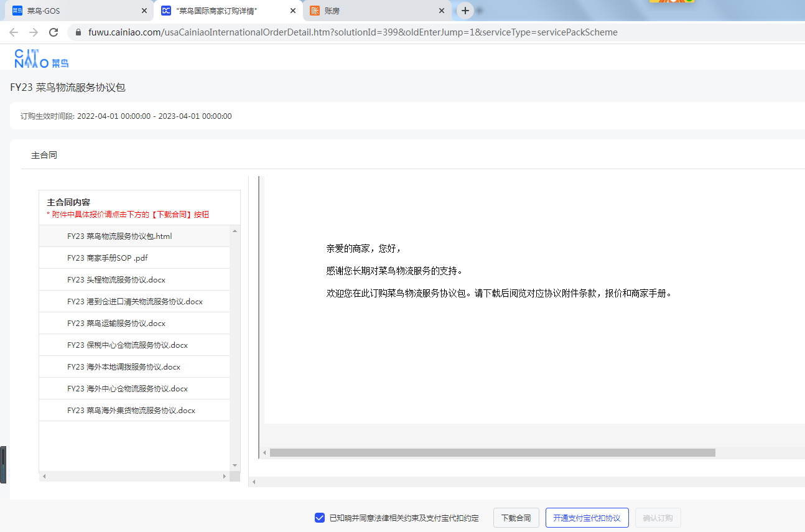Click the 主合同内容 heading
Viewport: 805px width, 532px height.
(68, 202)
